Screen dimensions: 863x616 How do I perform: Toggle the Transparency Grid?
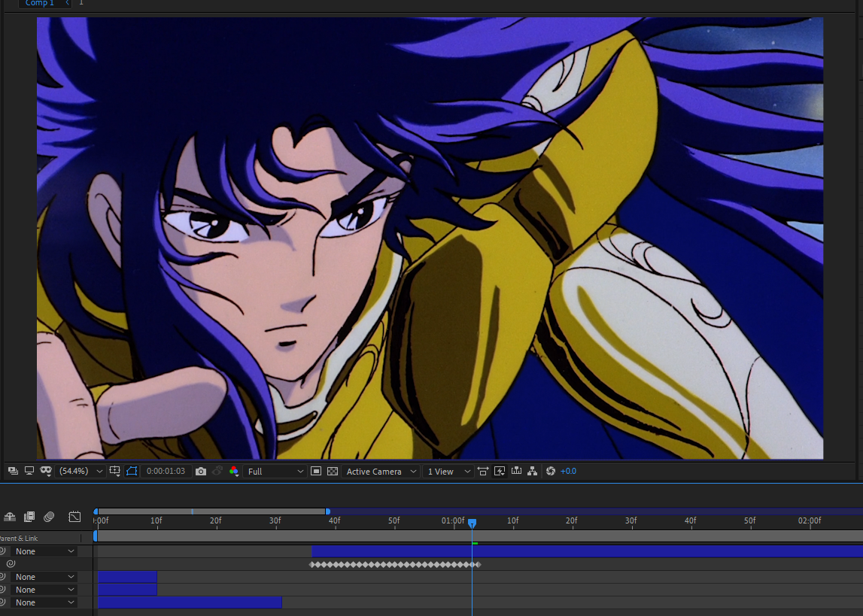click(x=333, y=471)
